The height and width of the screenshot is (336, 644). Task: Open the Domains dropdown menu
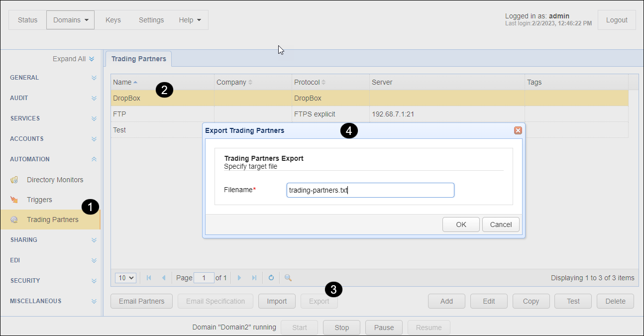(70, 20)
